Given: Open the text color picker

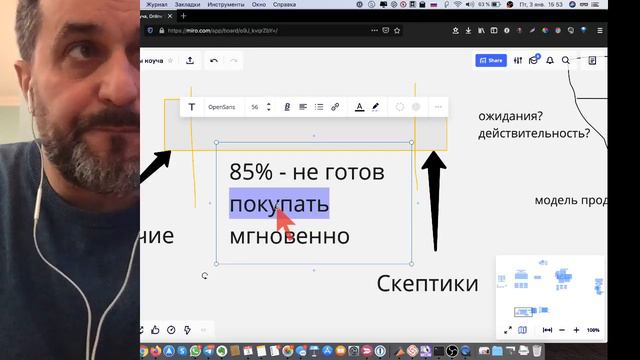Looking at the screenshot, I should (359, 107).
